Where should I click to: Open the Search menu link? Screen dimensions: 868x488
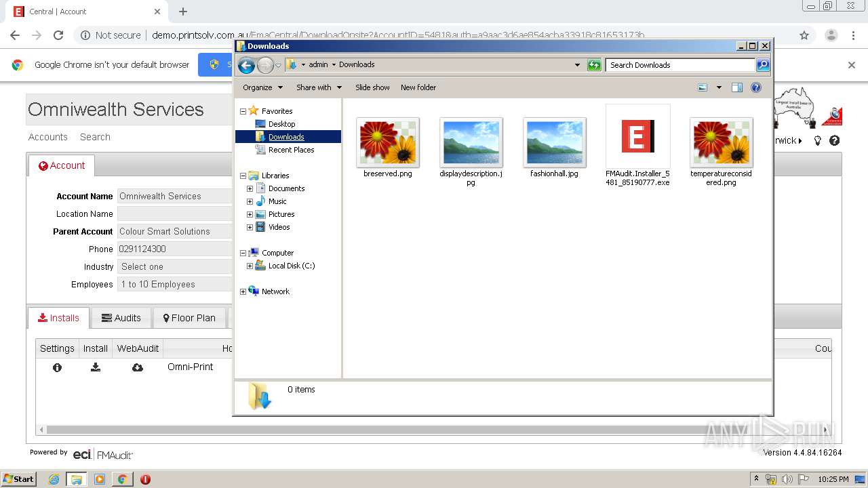[95, 137]
